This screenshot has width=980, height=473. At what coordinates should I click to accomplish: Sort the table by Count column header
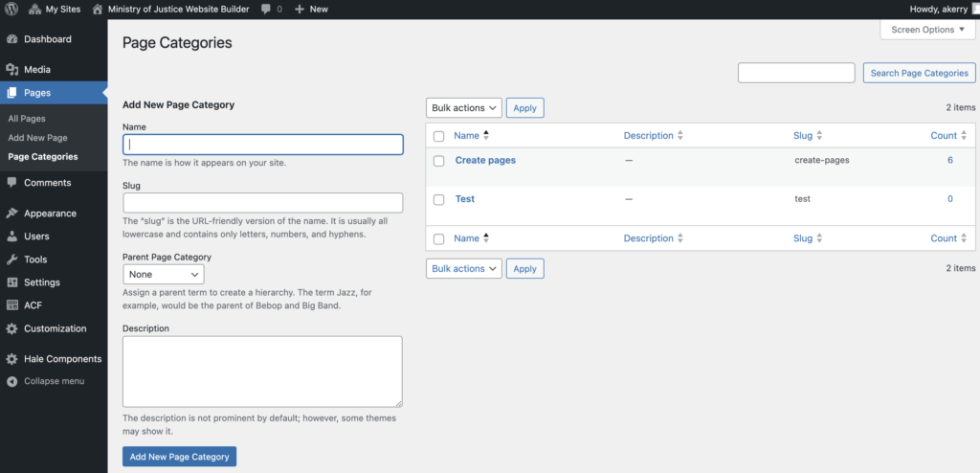944,136
